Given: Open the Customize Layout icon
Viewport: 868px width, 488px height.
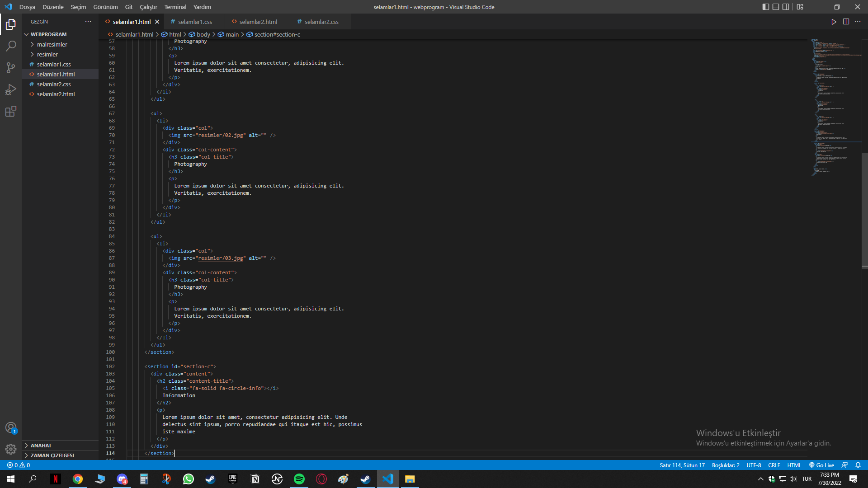Looking at the screenshot, I should point(800,7).
